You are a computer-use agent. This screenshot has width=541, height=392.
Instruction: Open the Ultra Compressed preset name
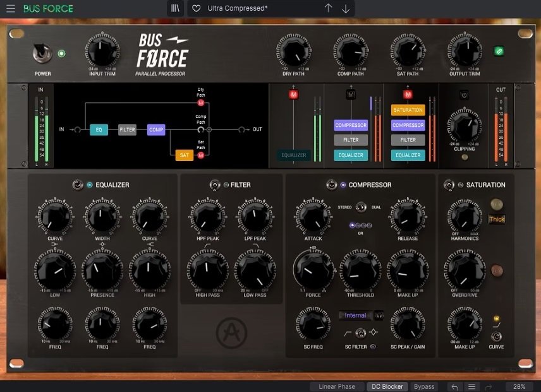coord(238,8)
